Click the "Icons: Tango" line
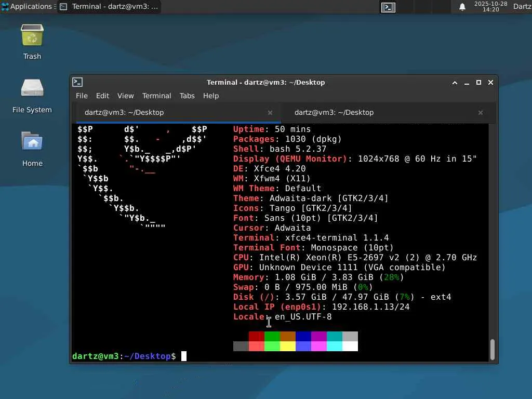Screen dimensions: 532x399 [292, 208]
